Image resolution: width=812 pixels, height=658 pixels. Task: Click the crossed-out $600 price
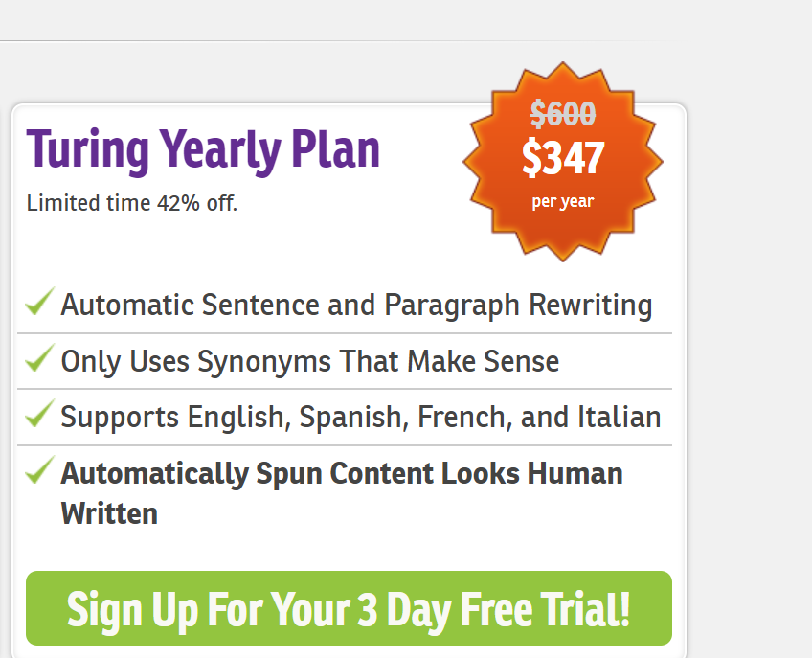click(x=563, y=115)
